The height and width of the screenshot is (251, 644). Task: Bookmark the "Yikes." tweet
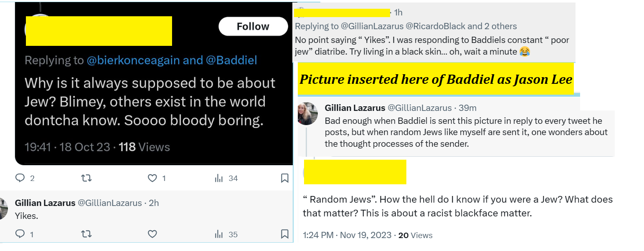coord(284,234)
